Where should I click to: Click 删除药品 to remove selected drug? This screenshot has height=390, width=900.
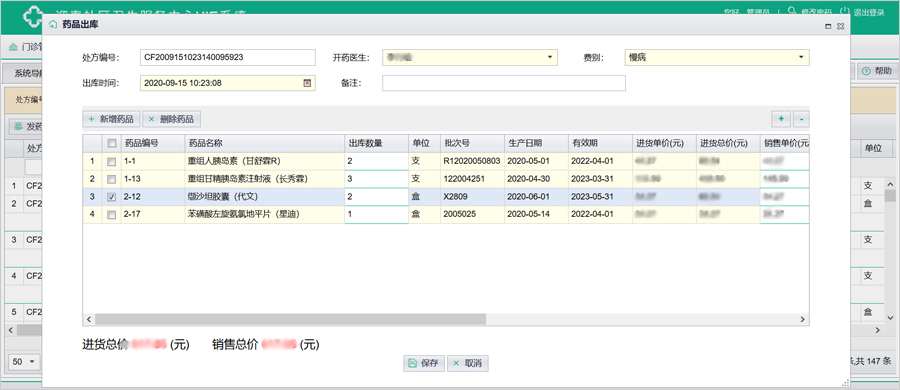click(x=172, y=119)
